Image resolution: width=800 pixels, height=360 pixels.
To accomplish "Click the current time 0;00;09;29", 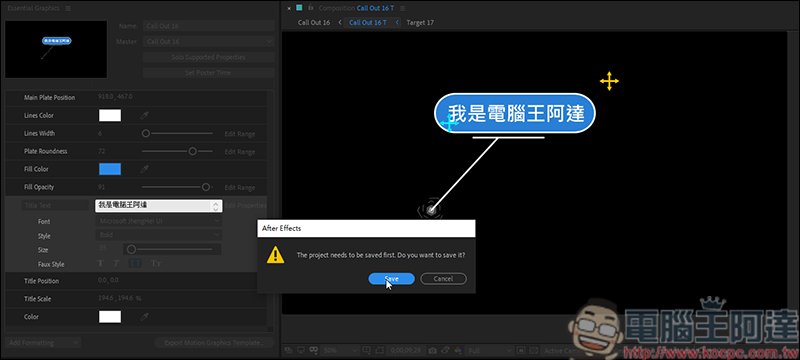I will (406, 350).
